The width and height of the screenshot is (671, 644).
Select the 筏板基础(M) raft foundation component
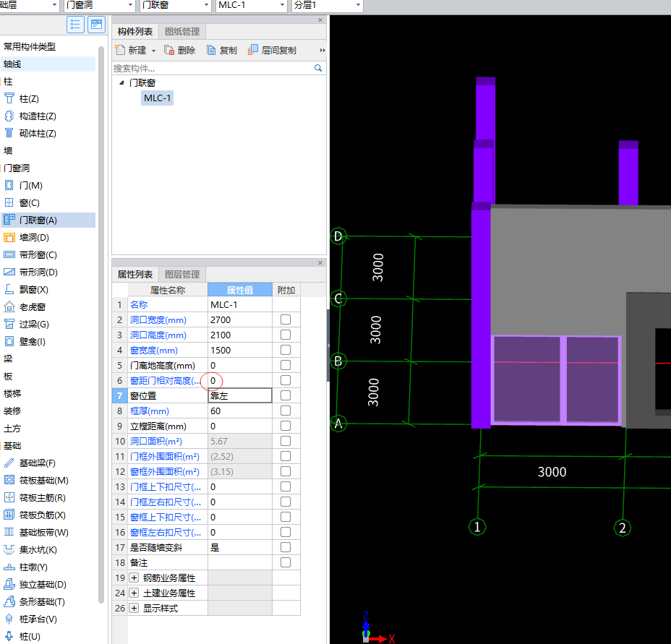36,480
